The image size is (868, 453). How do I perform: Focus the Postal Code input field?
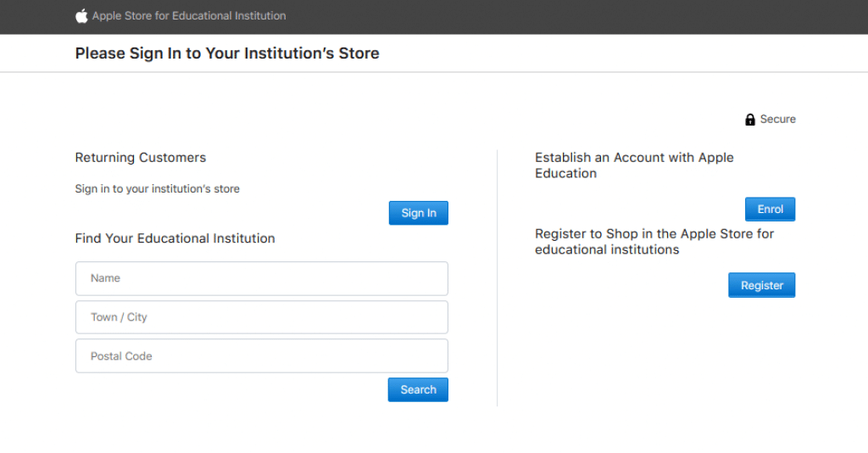point(262,356)
